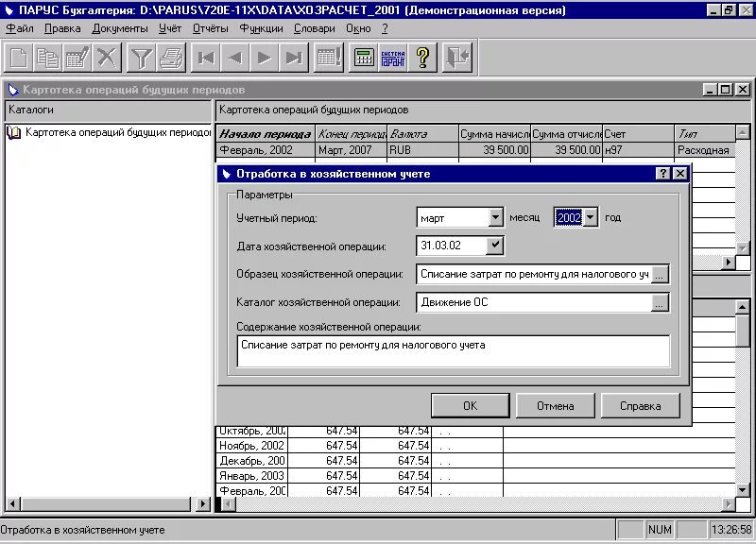Click the New document toolbar icon

click(x=19, y=58)
